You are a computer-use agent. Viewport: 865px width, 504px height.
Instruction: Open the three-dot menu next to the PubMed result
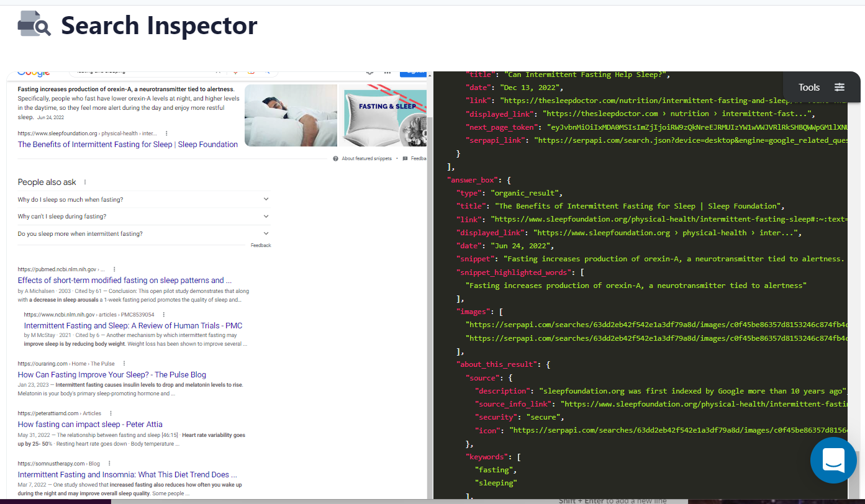click(x=114, y=269)
